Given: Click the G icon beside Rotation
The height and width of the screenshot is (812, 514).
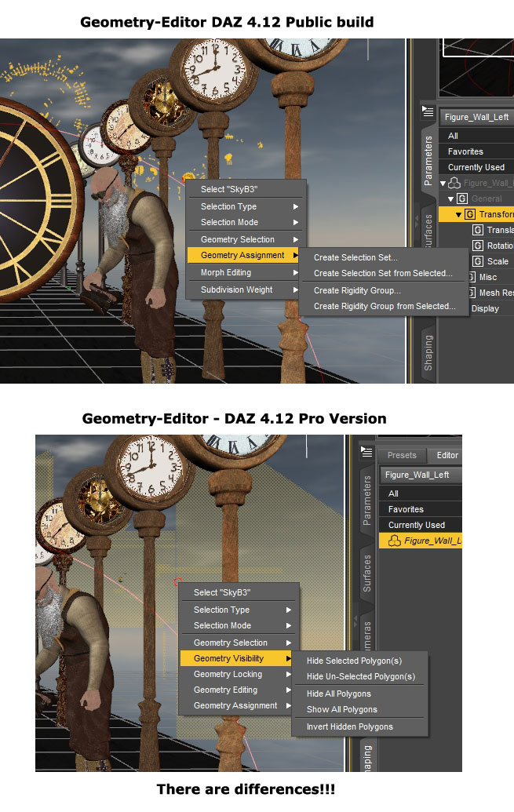Looking at the screenshot, I should pyautogui.click(x=478, y=246).
